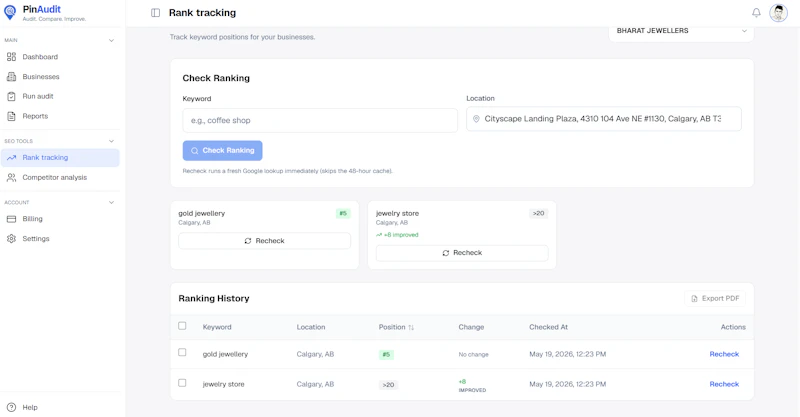Viewport: 800px width, 417px height.
Task: Click the PinAudit logo icon
Action: point(10,12)
